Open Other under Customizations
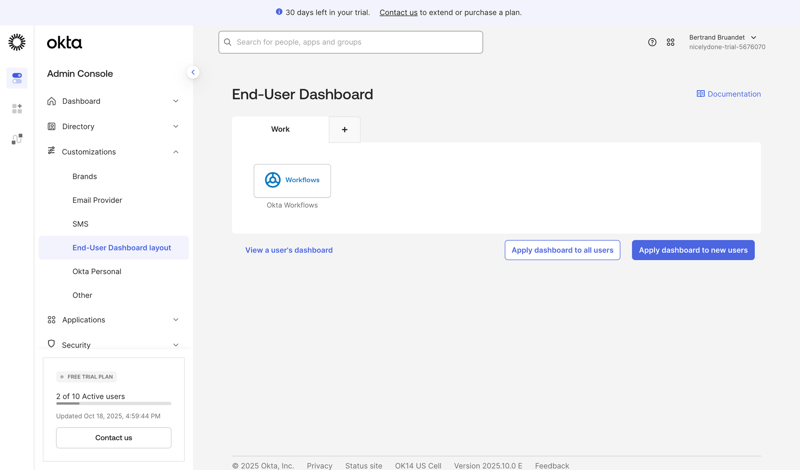The width and height of the screenshot is (800, 470). [x=82, y=295]
